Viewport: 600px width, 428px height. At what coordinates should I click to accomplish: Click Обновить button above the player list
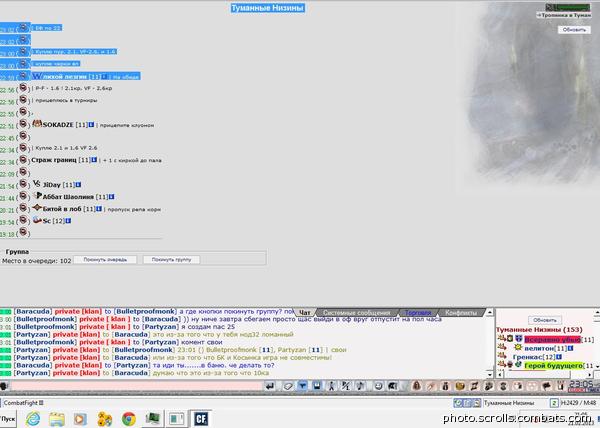tap(545, 320)
